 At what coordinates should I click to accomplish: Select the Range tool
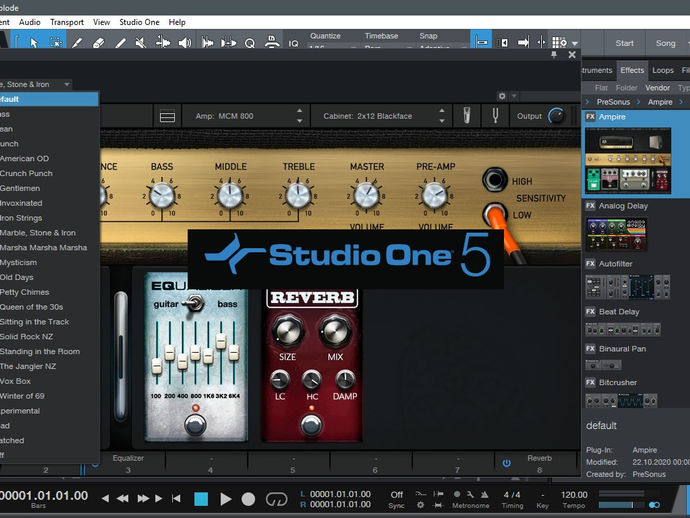pos(55,43)
